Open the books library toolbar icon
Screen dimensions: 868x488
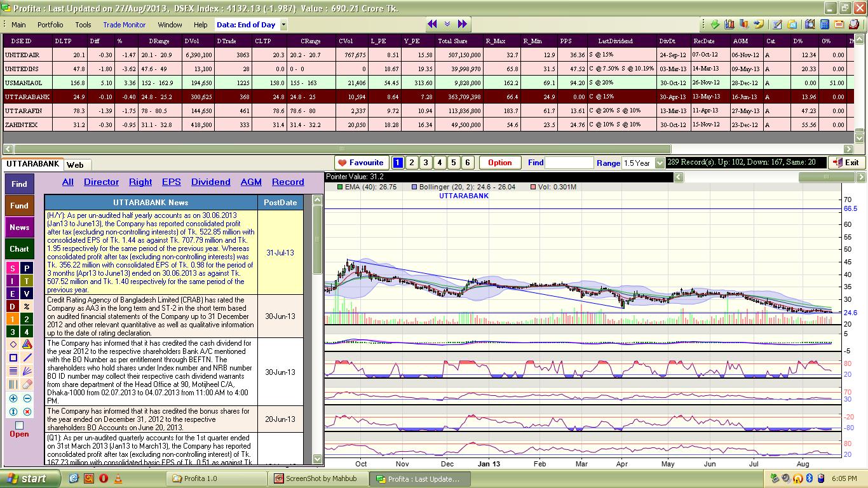click(729, 24)
